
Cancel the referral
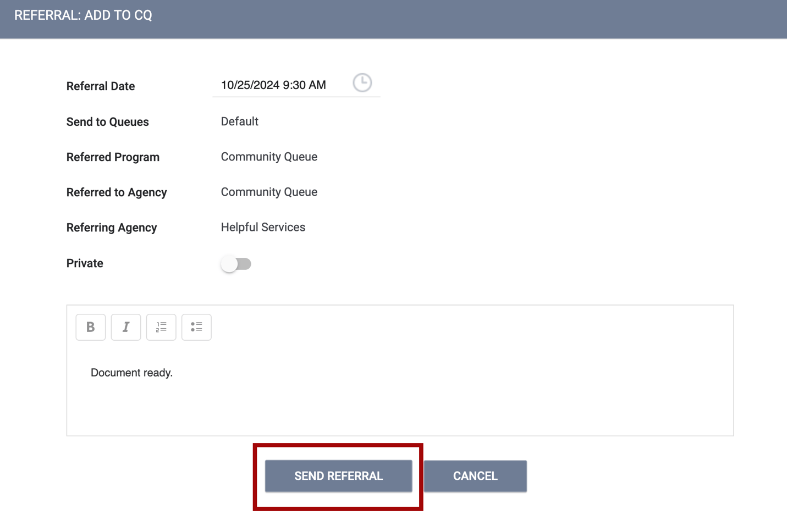475,476
